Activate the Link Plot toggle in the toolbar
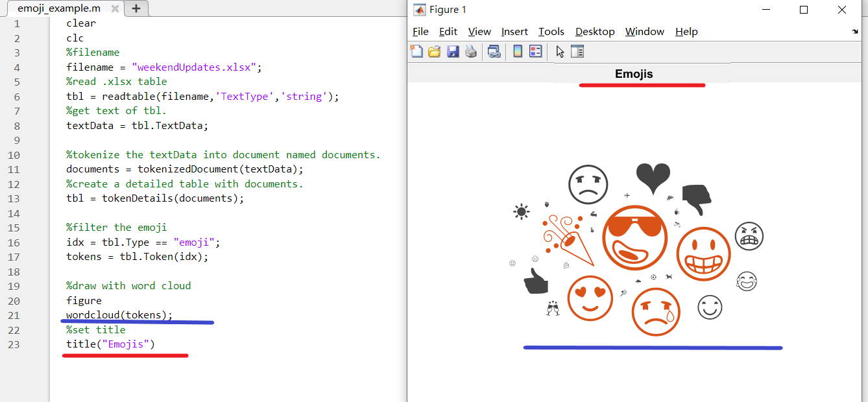The height and width of the screenshot is (402, 868). 494,51
